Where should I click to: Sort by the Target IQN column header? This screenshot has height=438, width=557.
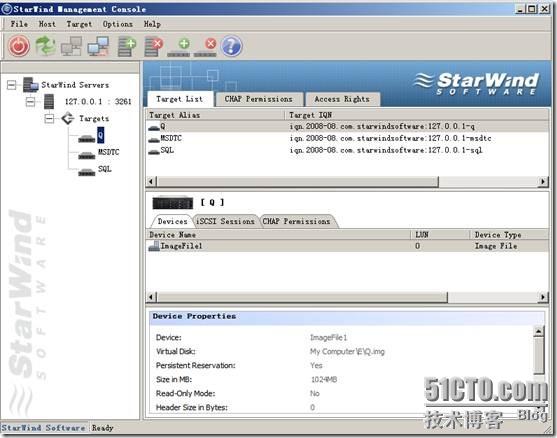[x=417, y=115]
